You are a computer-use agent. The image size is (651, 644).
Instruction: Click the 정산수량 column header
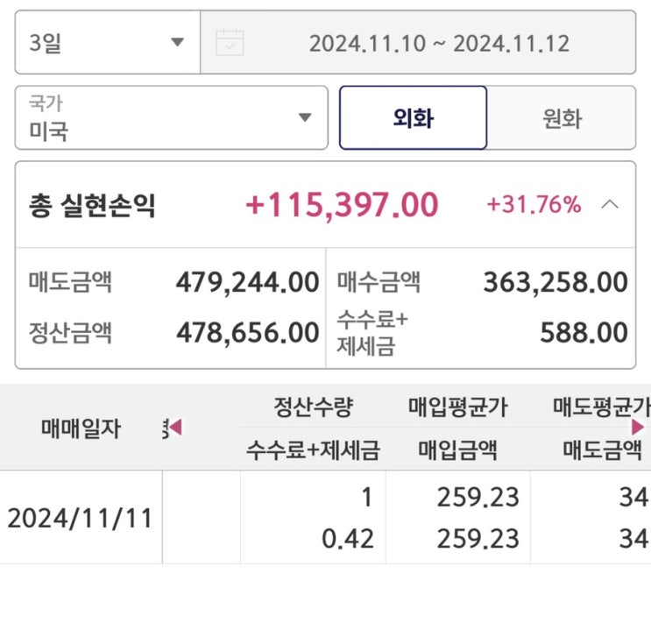point(313,407)
